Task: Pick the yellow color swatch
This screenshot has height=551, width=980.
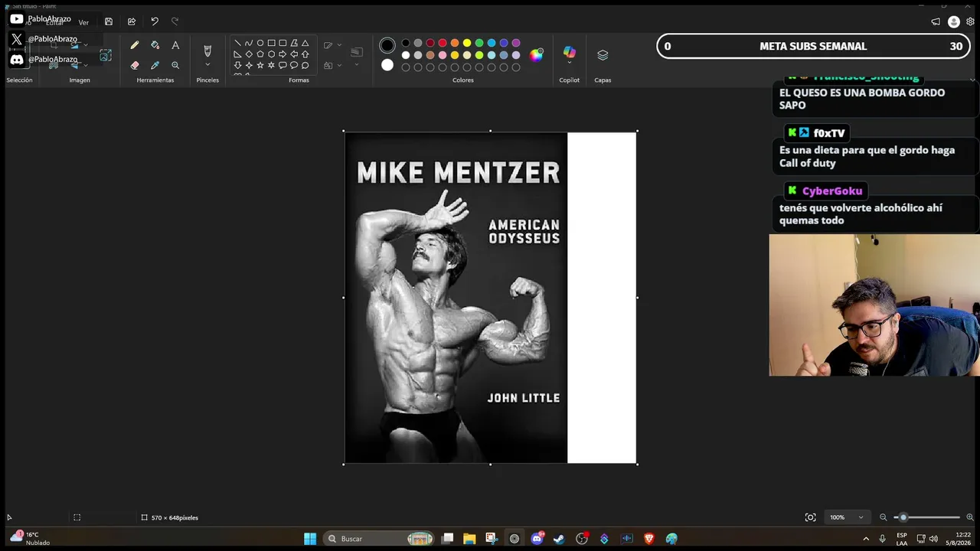Action: [467, 43]
